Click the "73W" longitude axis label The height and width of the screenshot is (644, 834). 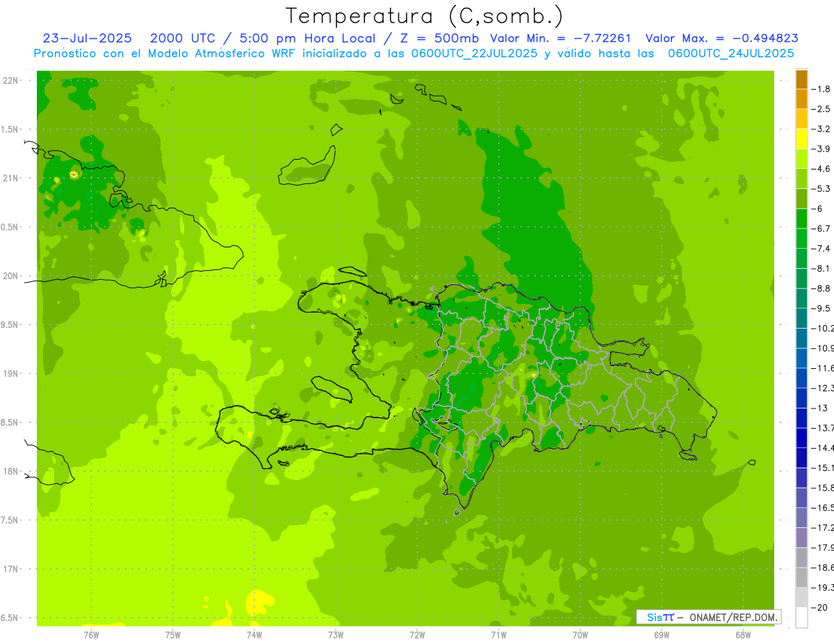336,634
